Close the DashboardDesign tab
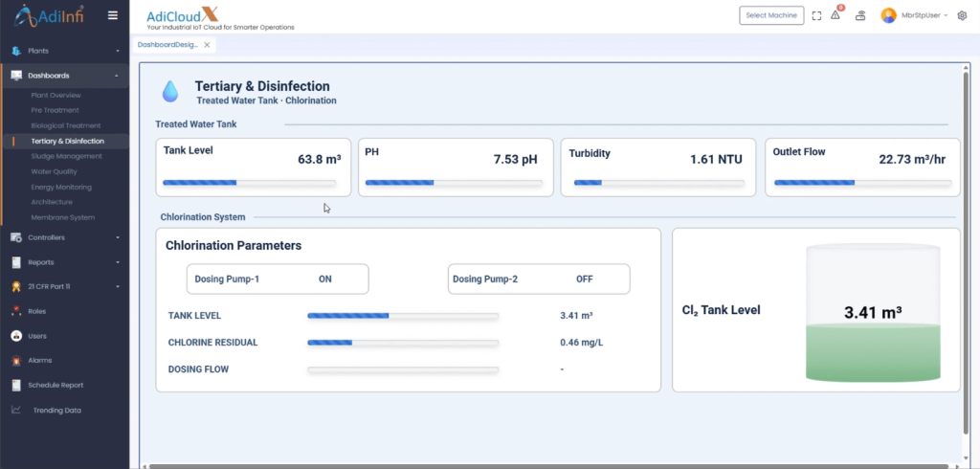980x469 pixels. tap(207, 45)
